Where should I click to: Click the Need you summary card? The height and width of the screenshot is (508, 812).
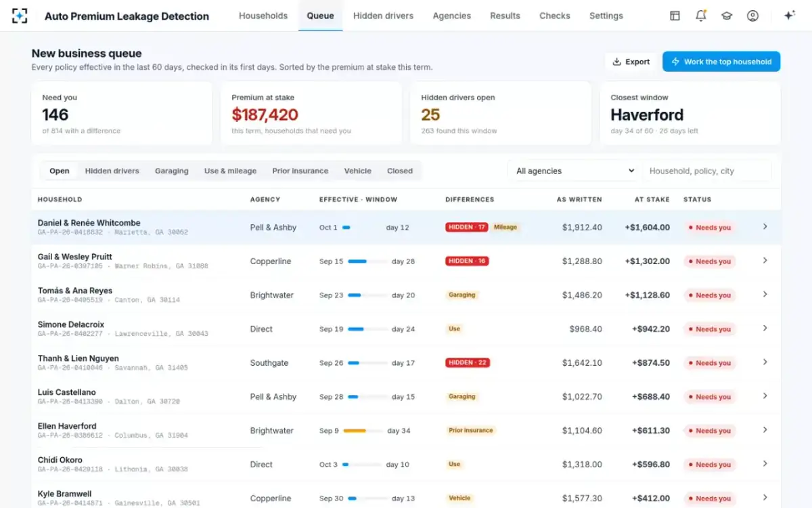(x=122, y=114)
